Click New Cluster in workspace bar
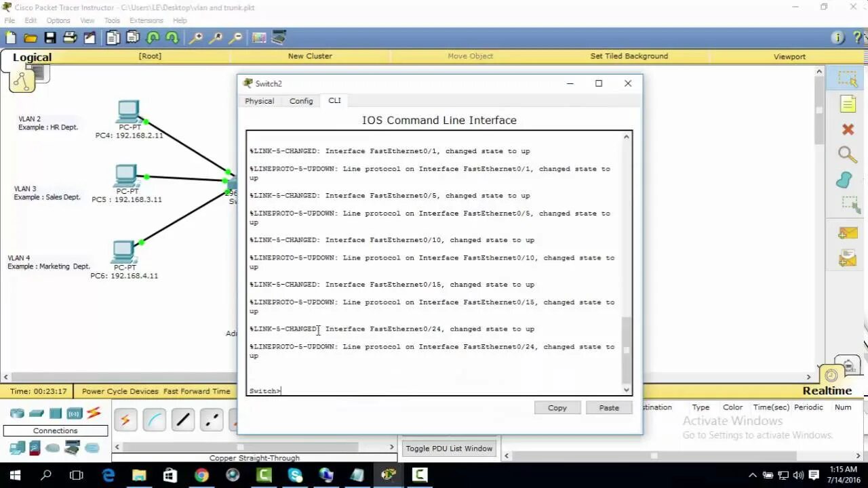The image size is (868, 488). (x=310, y=56)
